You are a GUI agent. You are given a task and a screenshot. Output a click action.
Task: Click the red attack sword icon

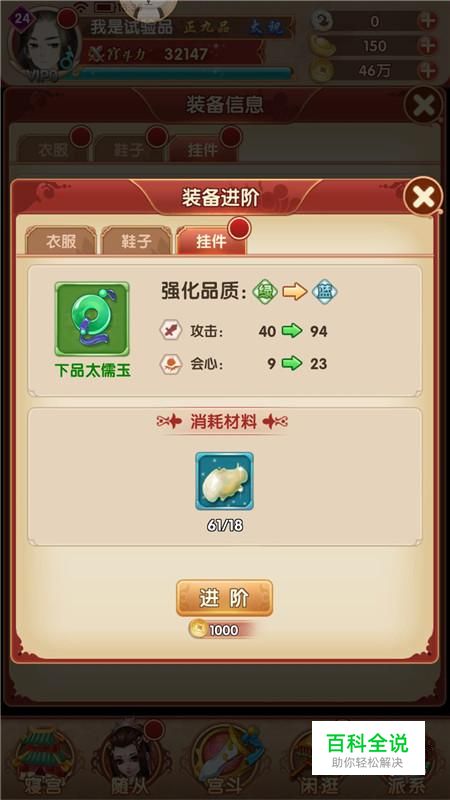tap(169, 332)
